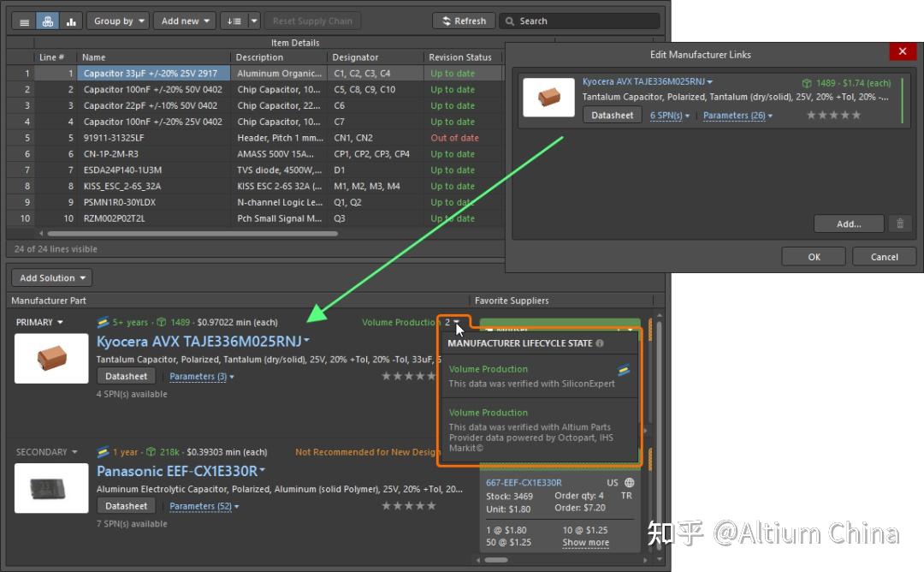Click stock box icon beside 1489
This screenshot has width=924, height=572.
coord(161,323)
